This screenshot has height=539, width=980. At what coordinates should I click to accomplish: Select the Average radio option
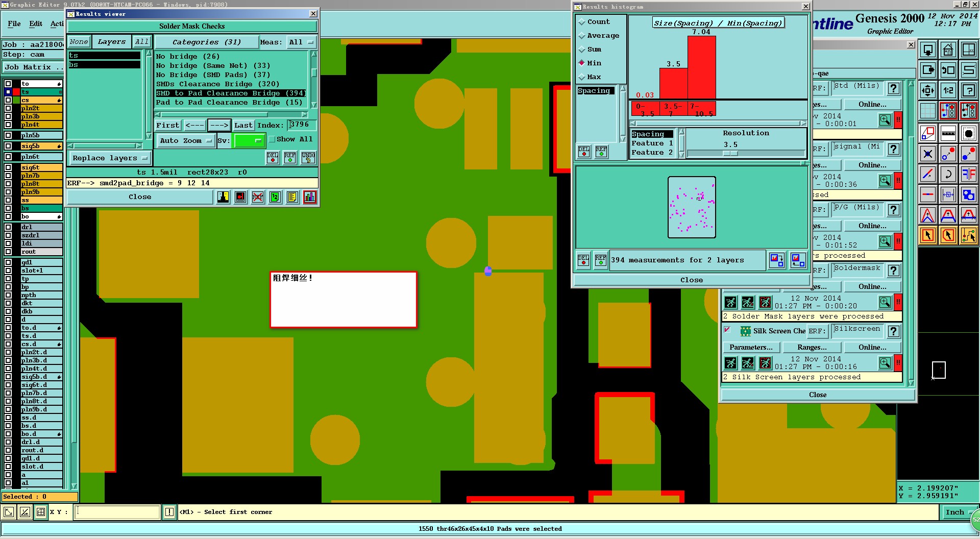coord(581,36)
